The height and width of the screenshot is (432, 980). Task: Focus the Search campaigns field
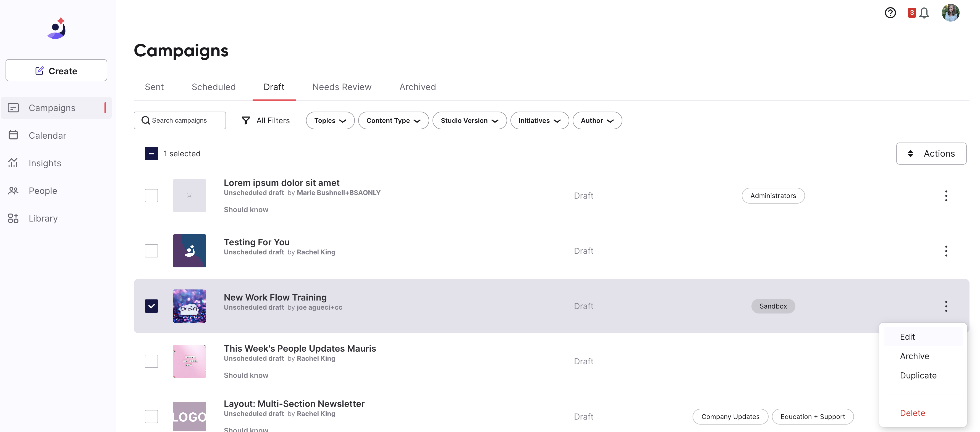pos(185,120)
